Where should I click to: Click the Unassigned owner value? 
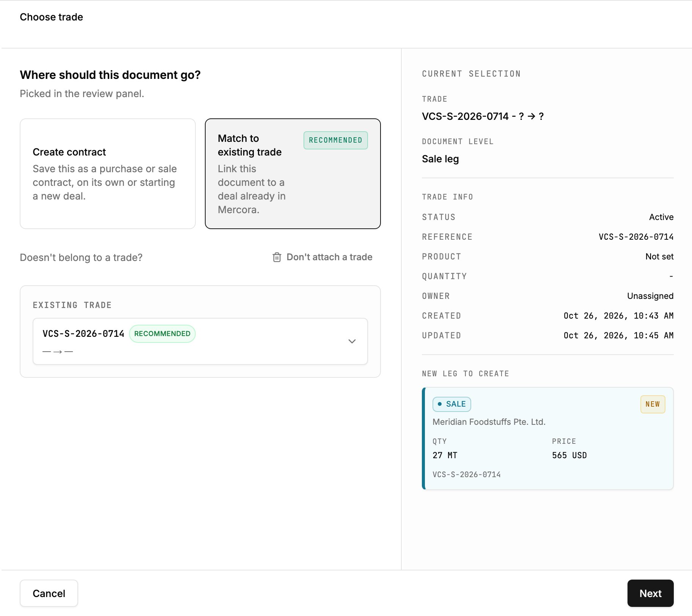pos(650,296)
